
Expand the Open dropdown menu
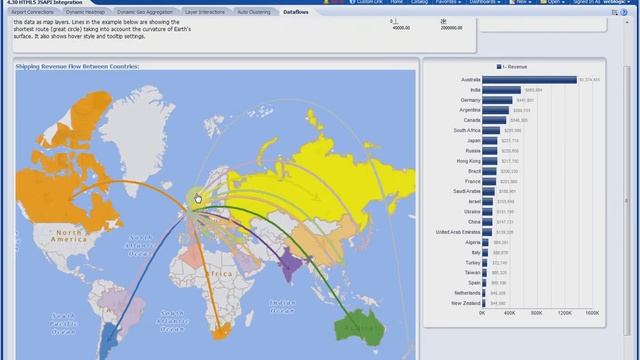(x=553, y=2)
